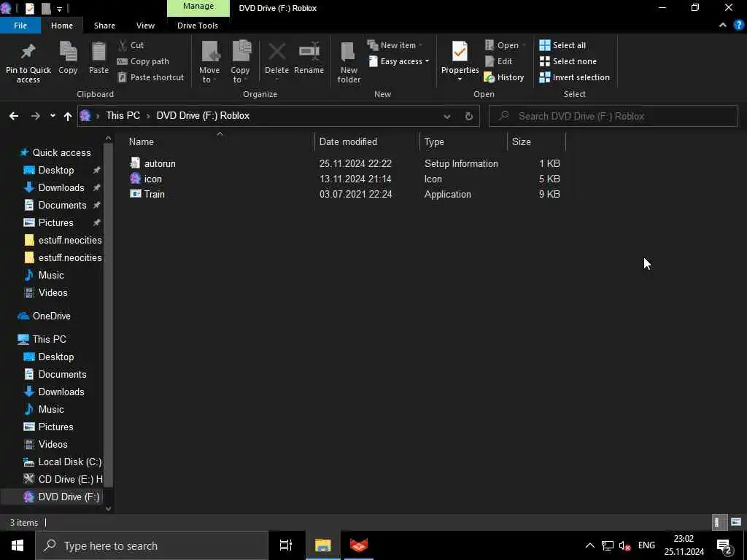Open the Drive Tools tab
The width and height of the screenshot is (747, 560).
point(198,26)
